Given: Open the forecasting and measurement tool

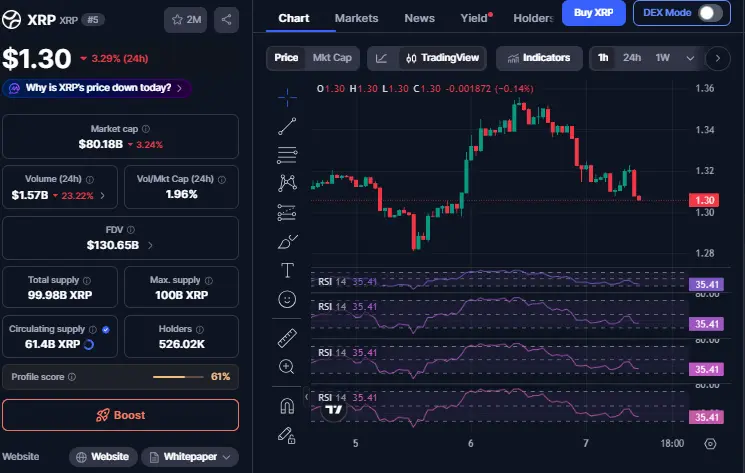Looking at the screenshot, I should click(287, 212).
